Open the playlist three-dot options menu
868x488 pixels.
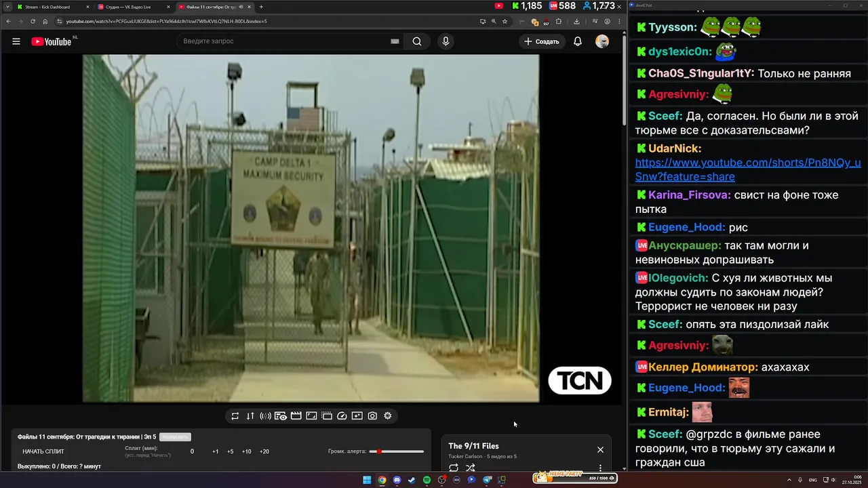pyautogui.click(x=600, y=468)
